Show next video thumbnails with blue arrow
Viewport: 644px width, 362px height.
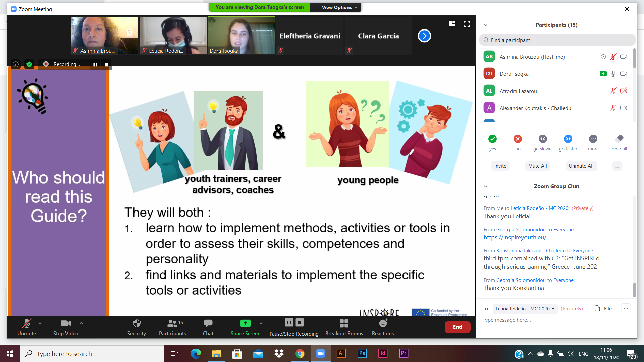(424, 36)
